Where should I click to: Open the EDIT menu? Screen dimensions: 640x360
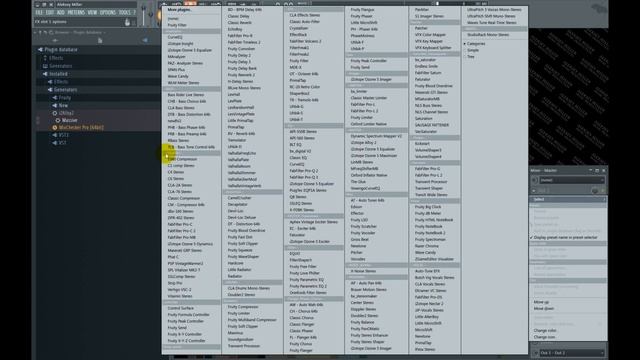50,13
